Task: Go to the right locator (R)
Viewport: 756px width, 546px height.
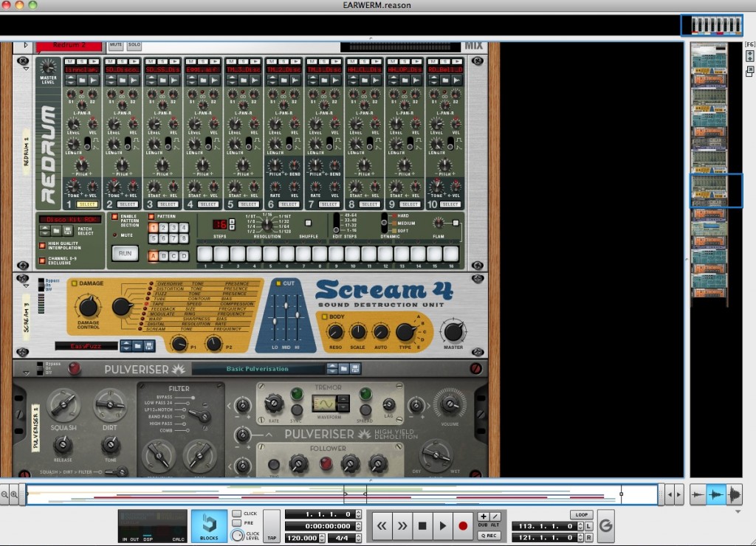Action: click(x=588, y=537)
